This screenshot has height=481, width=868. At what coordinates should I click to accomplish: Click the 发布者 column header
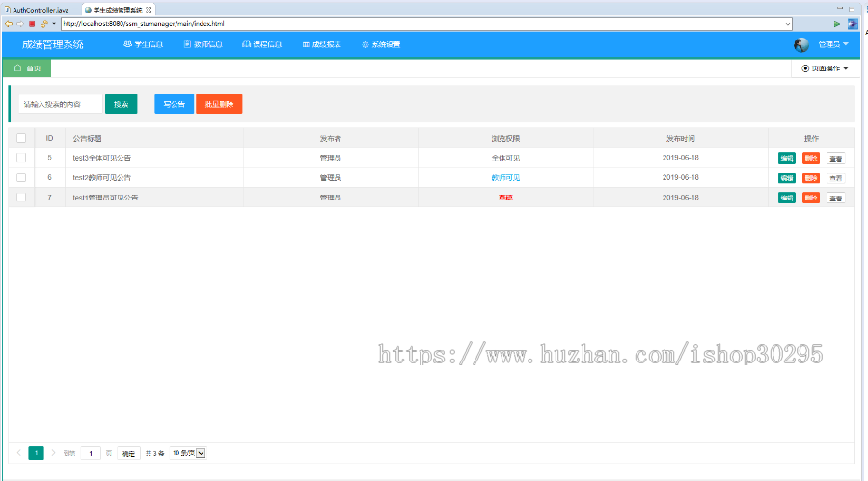pos(331,139)
